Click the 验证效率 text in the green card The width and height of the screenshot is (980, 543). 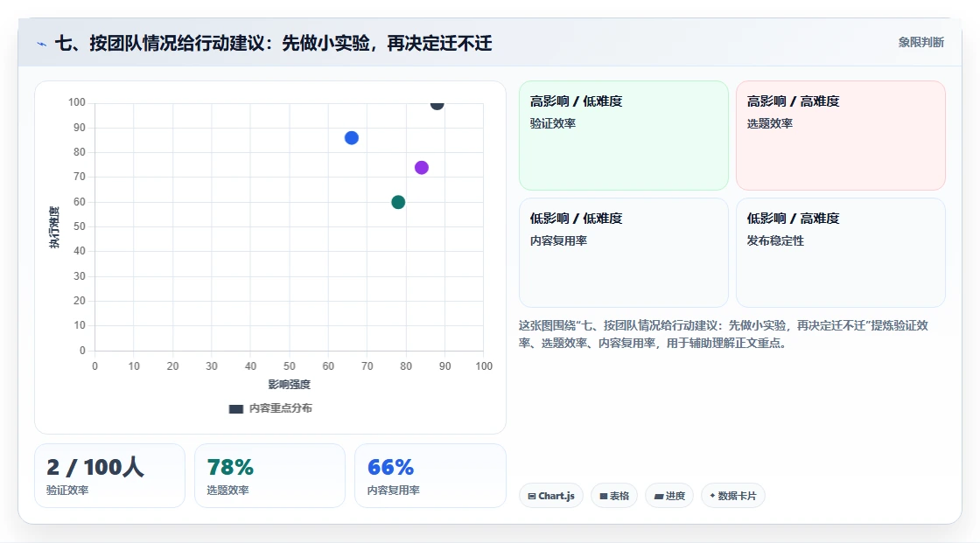(x=552, y=123)
